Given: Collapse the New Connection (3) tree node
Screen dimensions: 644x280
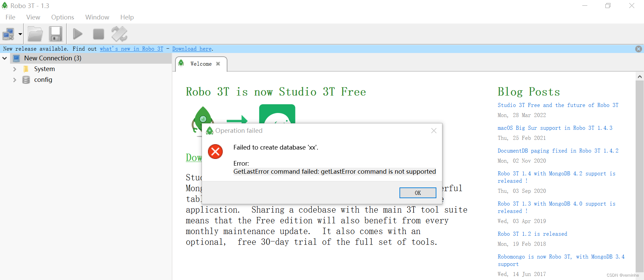Looking at the screenshot, I should (5, 58).
